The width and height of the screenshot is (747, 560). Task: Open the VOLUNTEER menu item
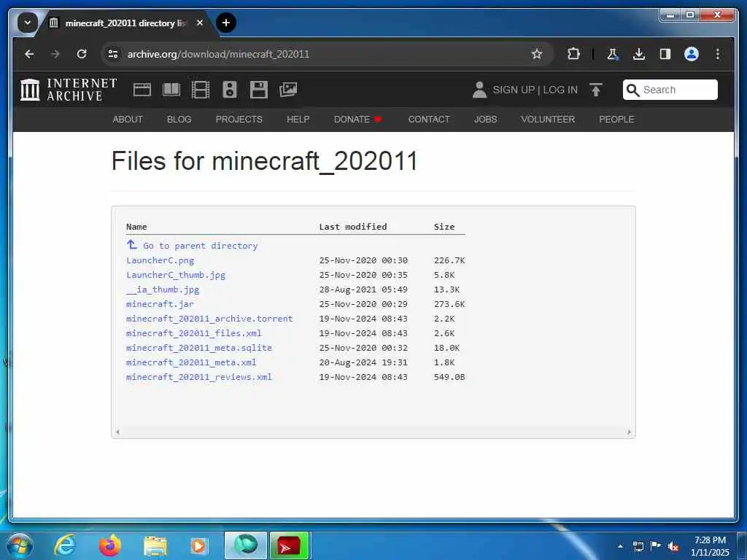pos(548,119)
